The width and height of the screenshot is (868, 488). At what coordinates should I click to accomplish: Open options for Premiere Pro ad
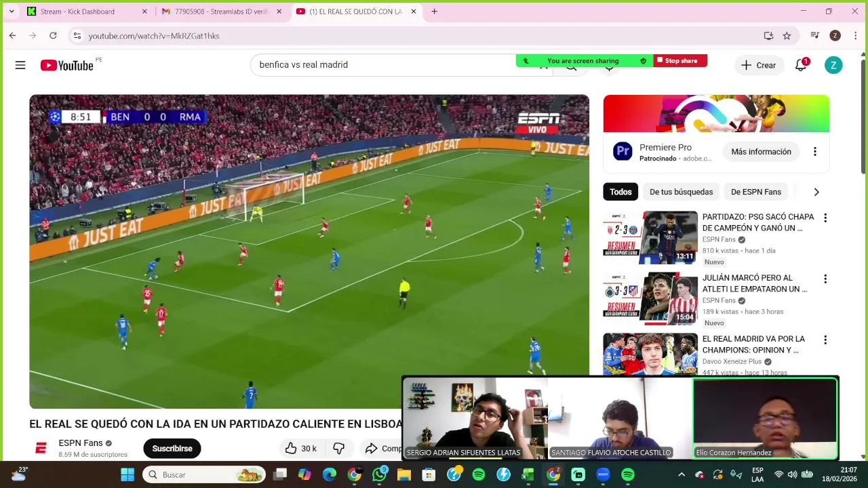click(x=814, y=152)
